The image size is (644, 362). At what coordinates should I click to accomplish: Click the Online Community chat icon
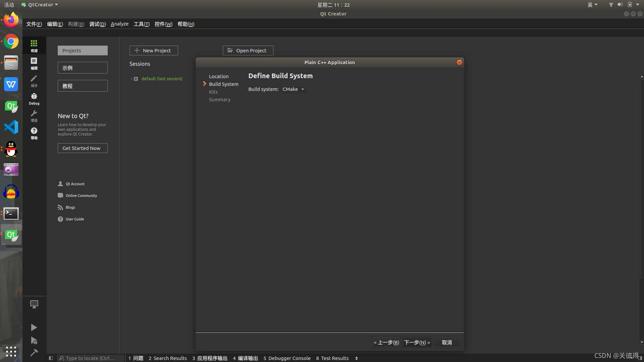click(x=60, y=196)
